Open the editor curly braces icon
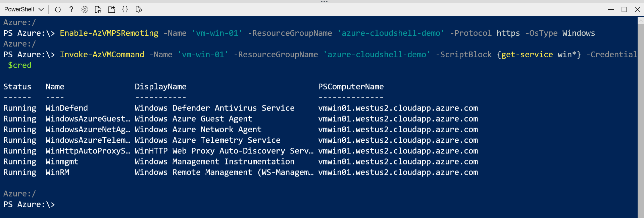Image resolution: width=644 pixels, height=218 pixels. tap(125, 9)
